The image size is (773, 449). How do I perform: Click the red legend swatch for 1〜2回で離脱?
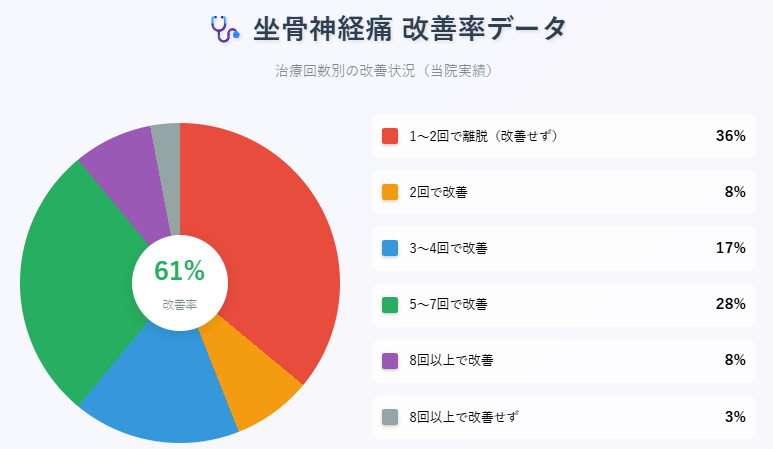click(390, 136)
